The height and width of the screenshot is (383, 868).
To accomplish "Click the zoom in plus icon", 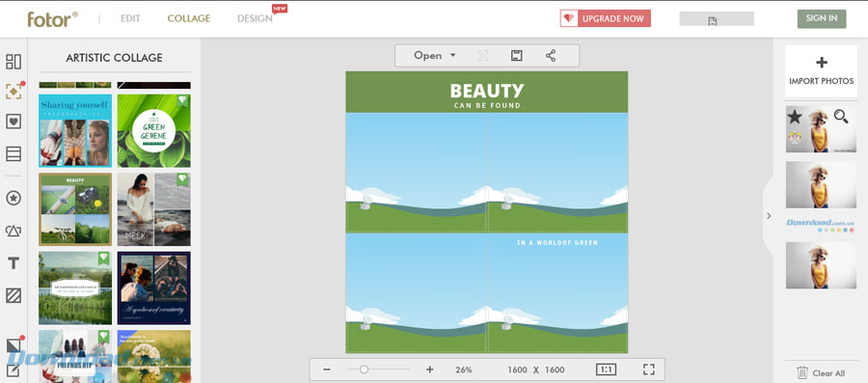I will 429,369.
